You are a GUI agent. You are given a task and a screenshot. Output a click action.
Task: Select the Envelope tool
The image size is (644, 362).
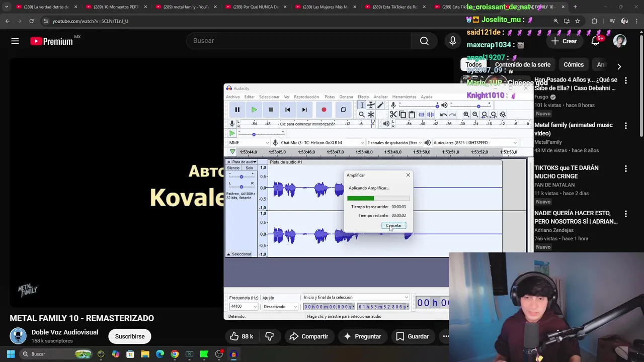pos(371,105)
